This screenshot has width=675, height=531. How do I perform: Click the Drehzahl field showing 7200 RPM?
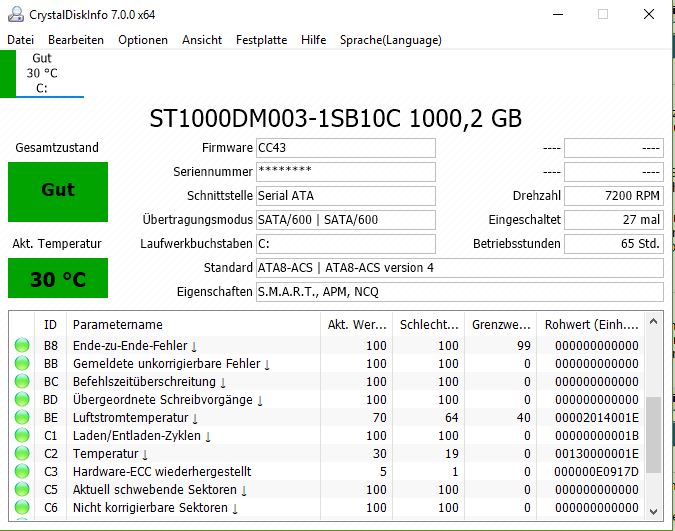[614, 196]
